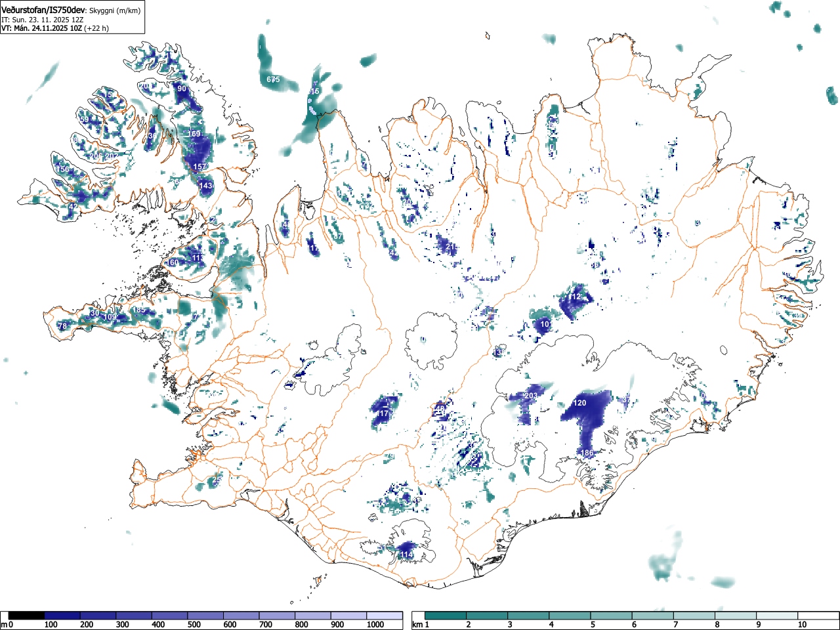The width and height of the screenshot is (840, 630).
Task: Click the 600–700 m legend swatch
Action: pyautogui.click(x=241, y=616)
